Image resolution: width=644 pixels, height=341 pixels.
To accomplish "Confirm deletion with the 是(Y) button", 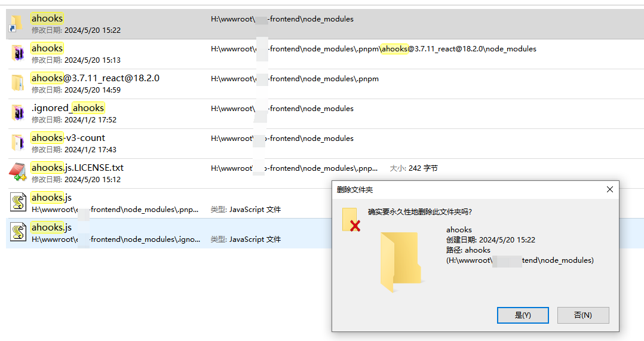I will coord(522,315).
